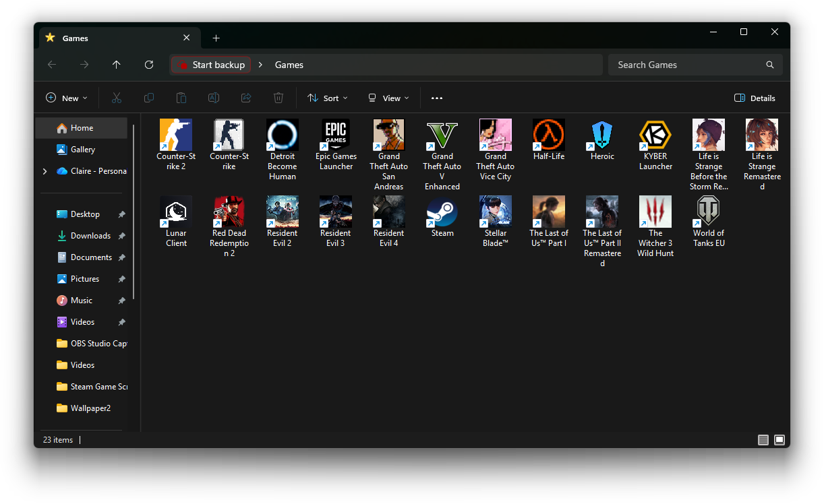The width and height of the screenshot is (824, 504).
Task: Click the Search Games field
Action: pyautogui.click(x=695, y=65)
